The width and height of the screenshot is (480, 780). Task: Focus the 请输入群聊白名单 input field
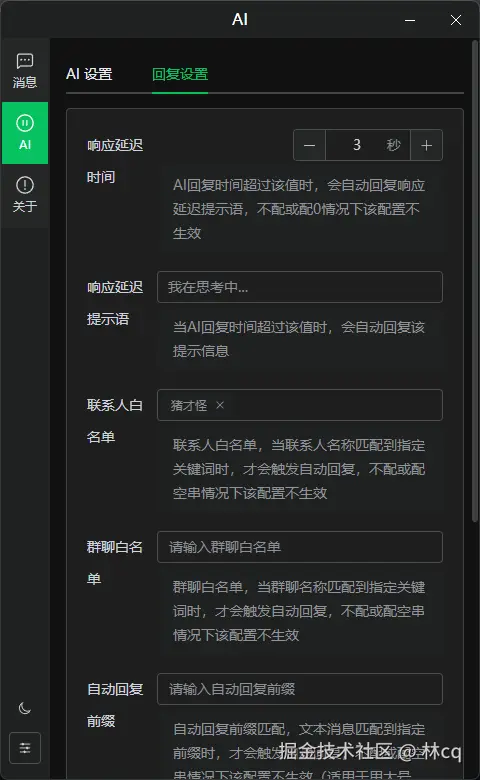[x=300, y=547]
